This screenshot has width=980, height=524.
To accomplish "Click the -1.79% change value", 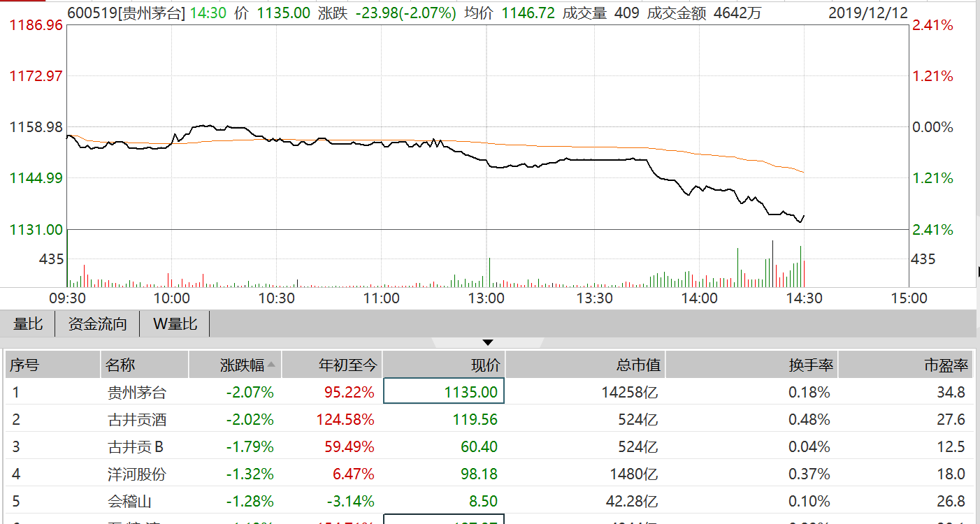I will click(x=250, y=447).
